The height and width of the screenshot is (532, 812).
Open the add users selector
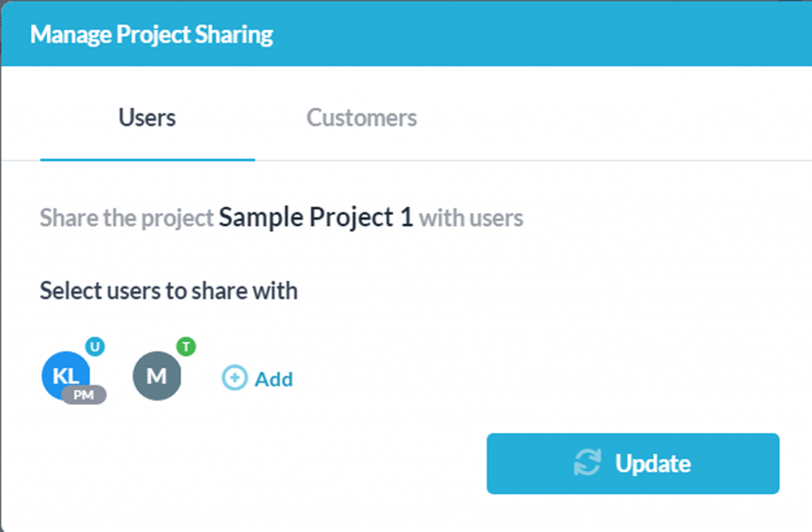tap(257, 379)
